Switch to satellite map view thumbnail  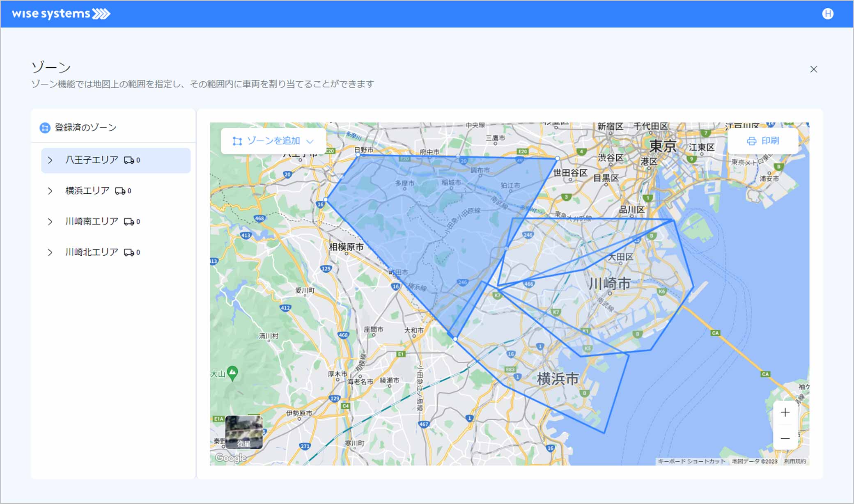click(244, 432)
